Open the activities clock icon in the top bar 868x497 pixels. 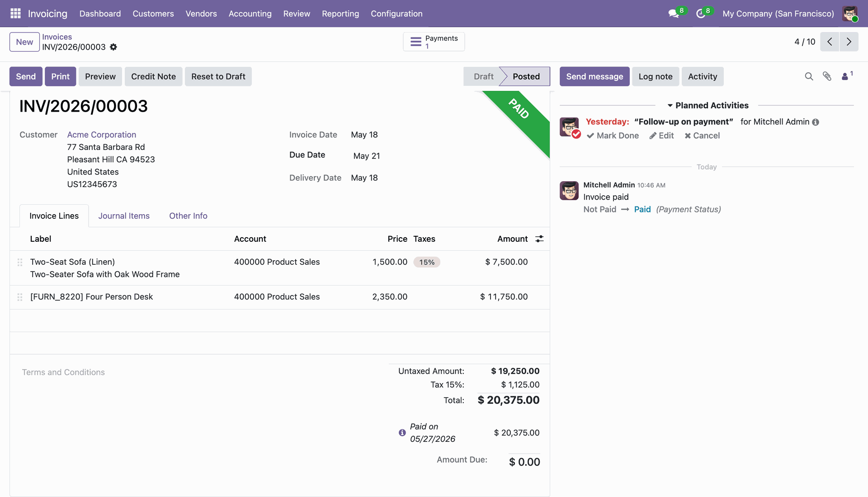point(701,14)
